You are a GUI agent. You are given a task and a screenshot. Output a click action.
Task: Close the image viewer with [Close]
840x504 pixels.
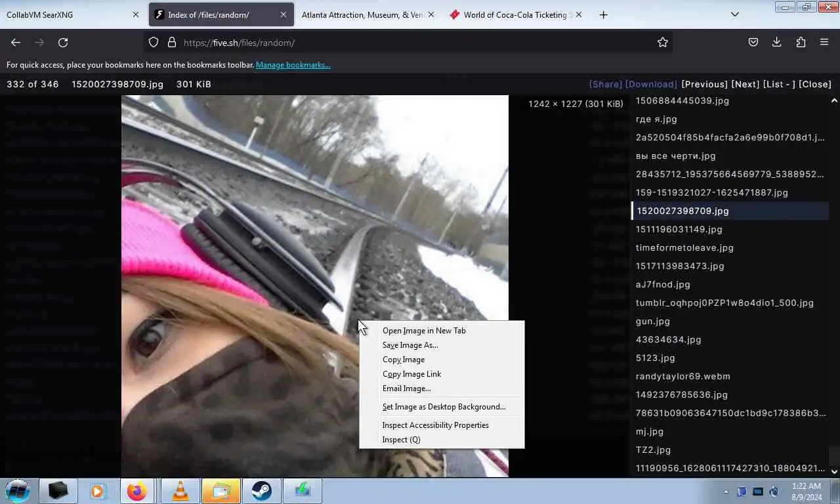tap(815, 85)
